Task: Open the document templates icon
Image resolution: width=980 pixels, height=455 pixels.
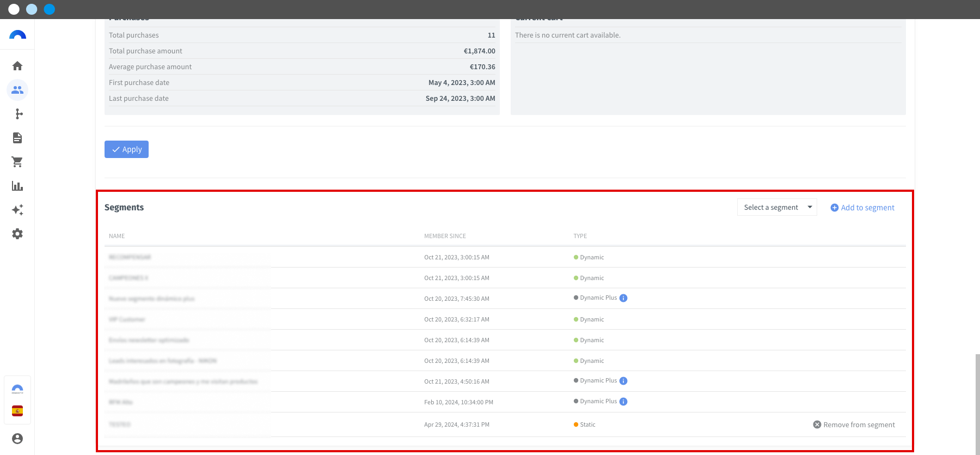Action: [x=17, y=138]
